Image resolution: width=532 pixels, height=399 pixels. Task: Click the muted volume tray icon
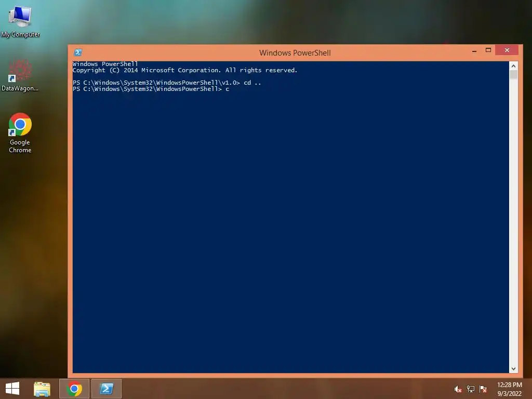(458, 389)
